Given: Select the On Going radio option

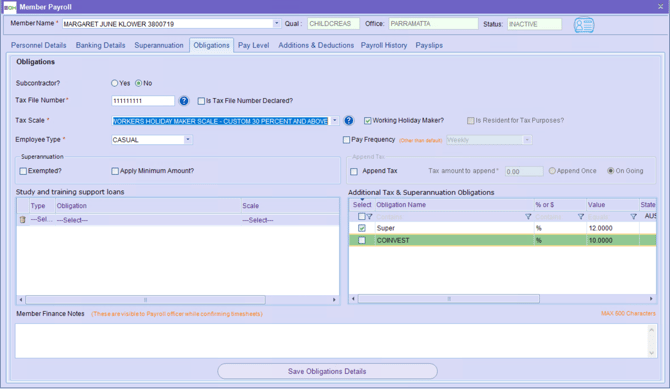Looking at the screenshot, I should point(611,171).
